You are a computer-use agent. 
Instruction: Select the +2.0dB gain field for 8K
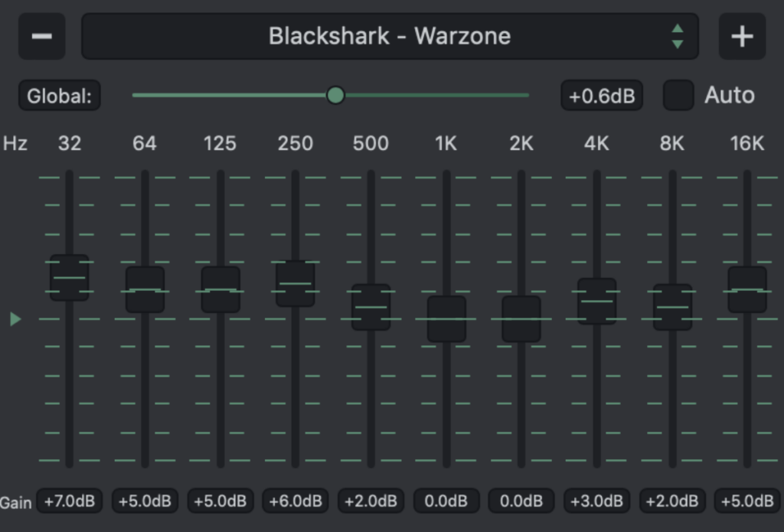coord(672,501)
